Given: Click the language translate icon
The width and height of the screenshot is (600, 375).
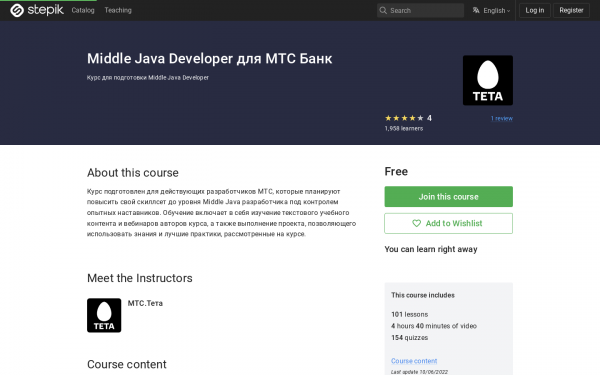Looking at the screenshot, I should [476, 10].
